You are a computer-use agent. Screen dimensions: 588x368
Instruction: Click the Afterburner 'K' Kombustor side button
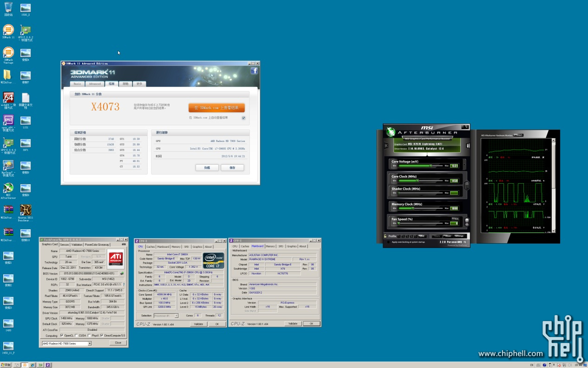click(386, 145)
